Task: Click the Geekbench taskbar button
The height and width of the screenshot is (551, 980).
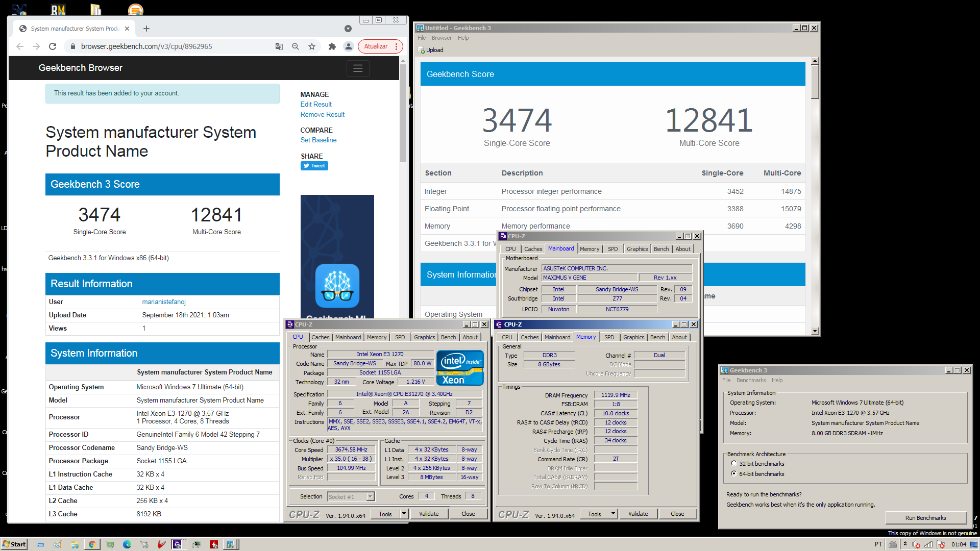Action: point(230,544)
